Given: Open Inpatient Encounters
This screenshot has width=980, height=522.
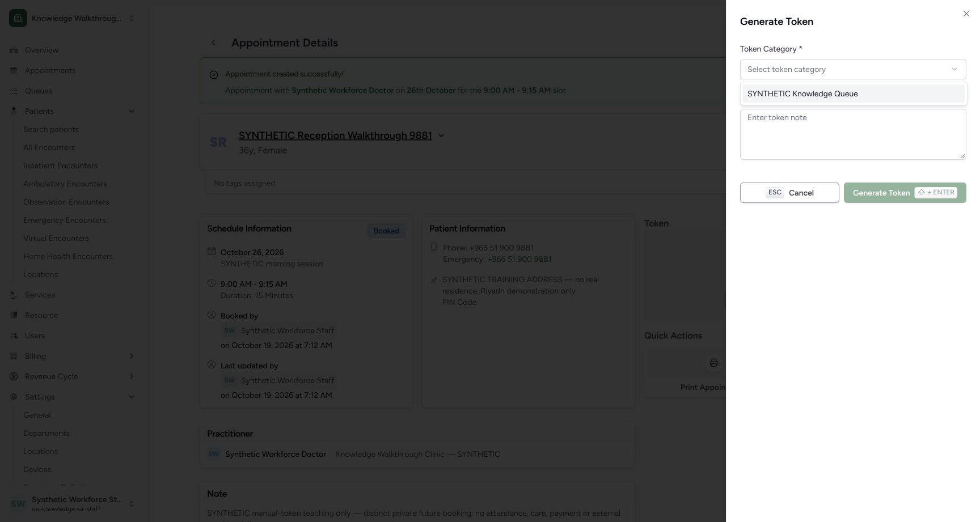Looking at the screenshot, I should [60, 165].
